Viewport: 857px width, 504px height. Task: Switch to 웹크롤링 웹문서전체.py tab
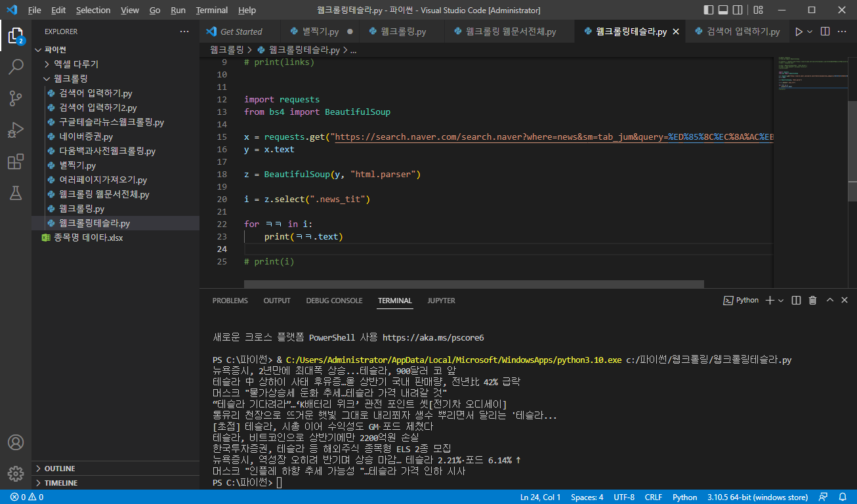tap(511, 31)
